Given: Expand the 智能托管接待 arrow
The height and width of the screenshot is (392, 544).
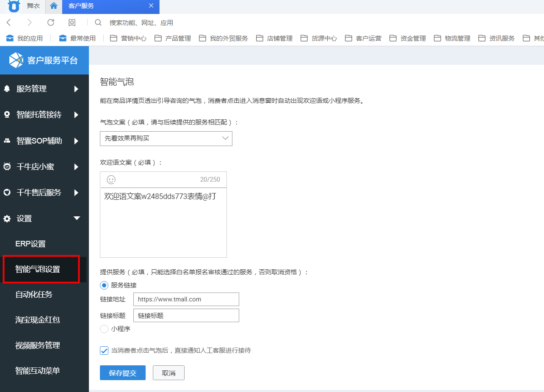Looking at the screenshot, I should point(77,115).
